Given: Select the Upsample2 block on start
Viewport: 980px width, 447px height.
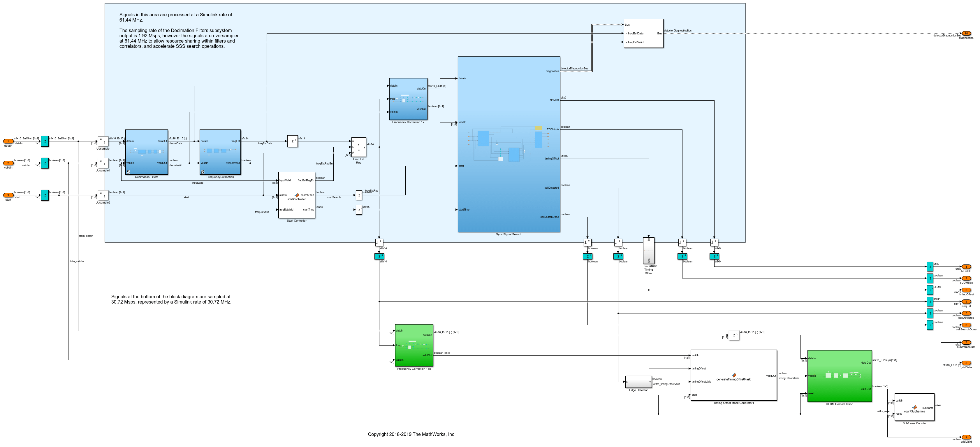Looking at the screenshot, I should 103,195.
